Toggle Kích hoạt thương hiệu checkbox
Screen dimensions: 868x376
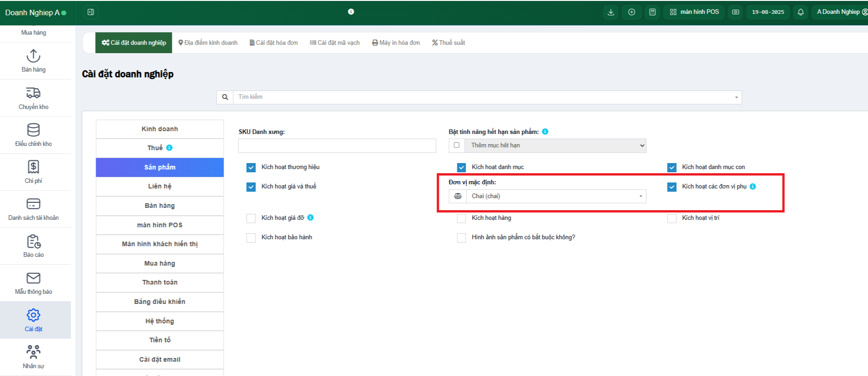(251, 167)
